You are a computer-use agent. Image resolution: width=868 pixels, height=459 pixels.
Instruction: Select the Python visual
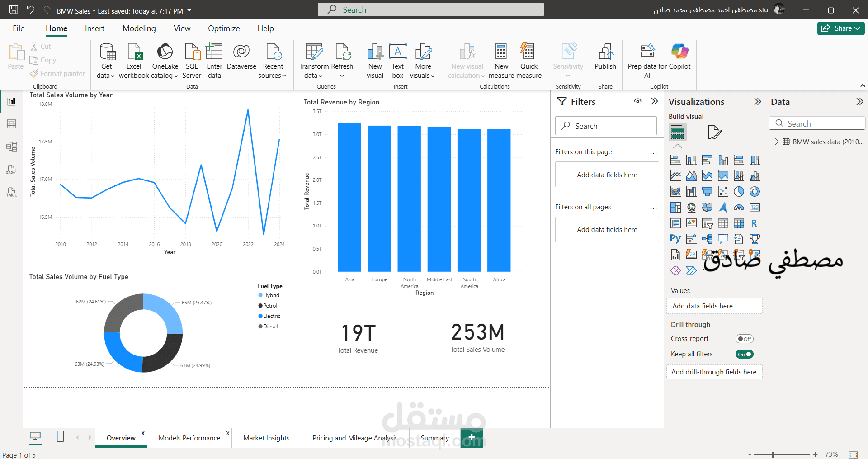(x=675, y=239)
